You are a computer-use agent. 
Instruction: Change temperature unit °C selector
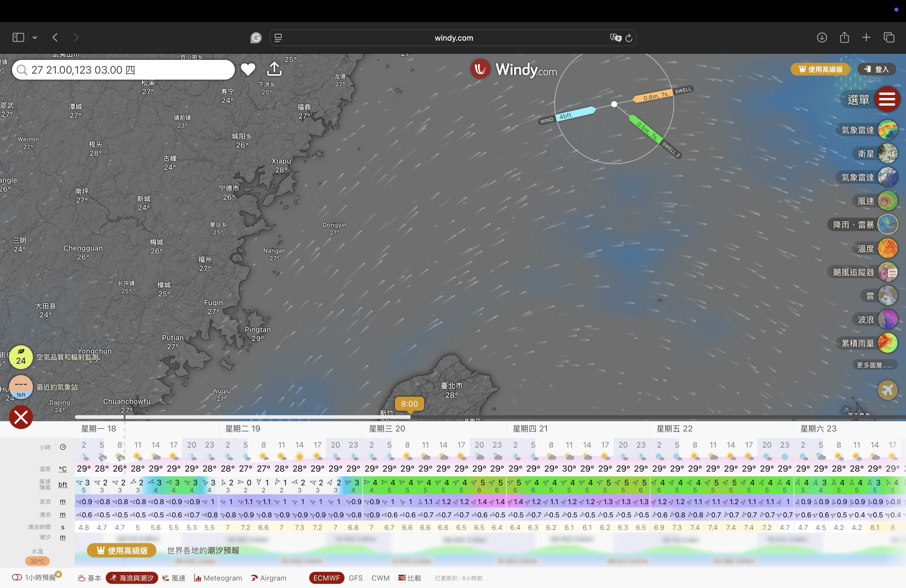pos(63,469)
